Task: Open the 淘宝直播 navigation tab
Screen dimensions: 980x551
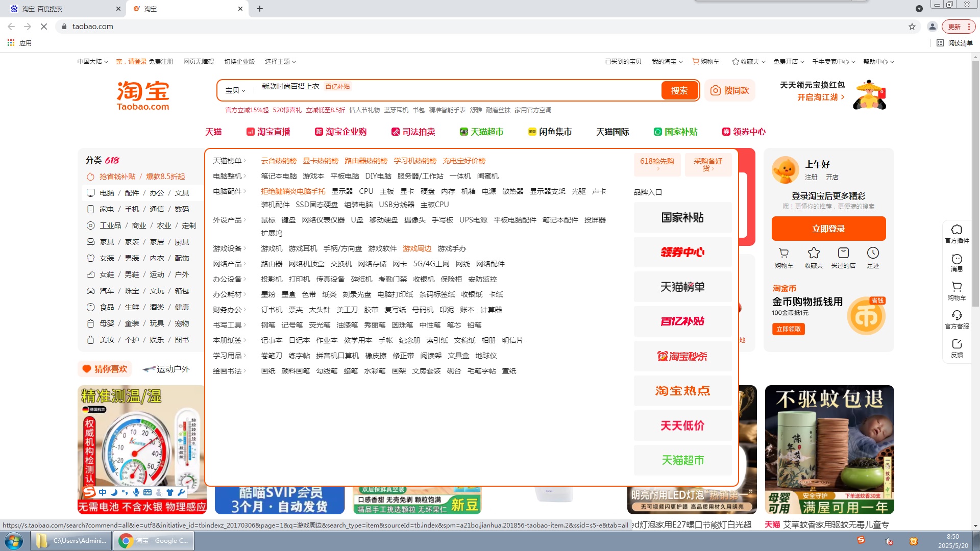Action: (268, 132)
